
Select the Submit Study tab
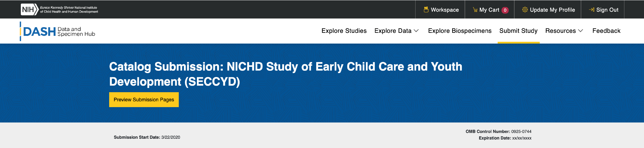pyautogui.click(x=518, y=31)
